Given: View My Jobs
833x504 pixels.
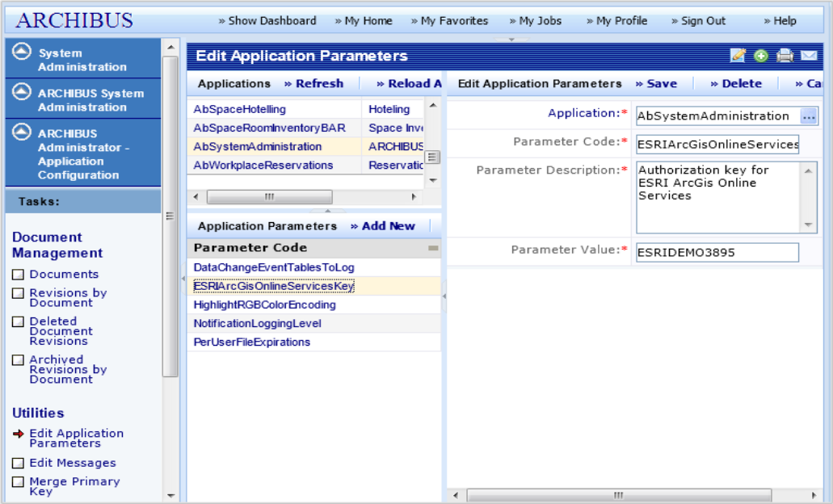Looking at the screenshot, I should 535,21.
